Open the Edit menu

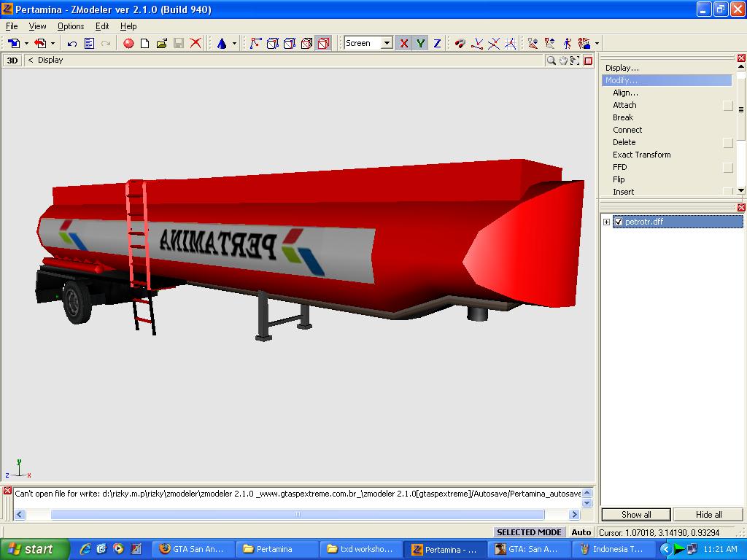[x=102, y=26]
